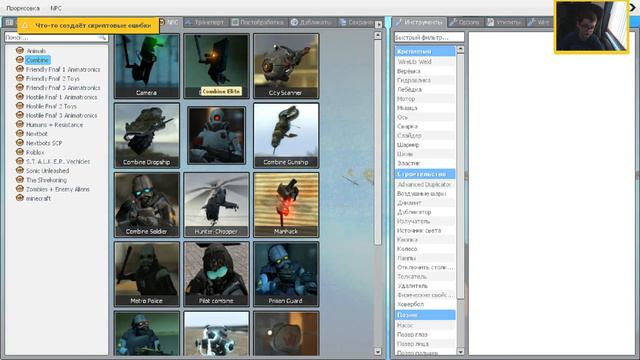Select the Источник света tool
The width and height of the screenshot is (640, 360).
[x=425, y=231]
